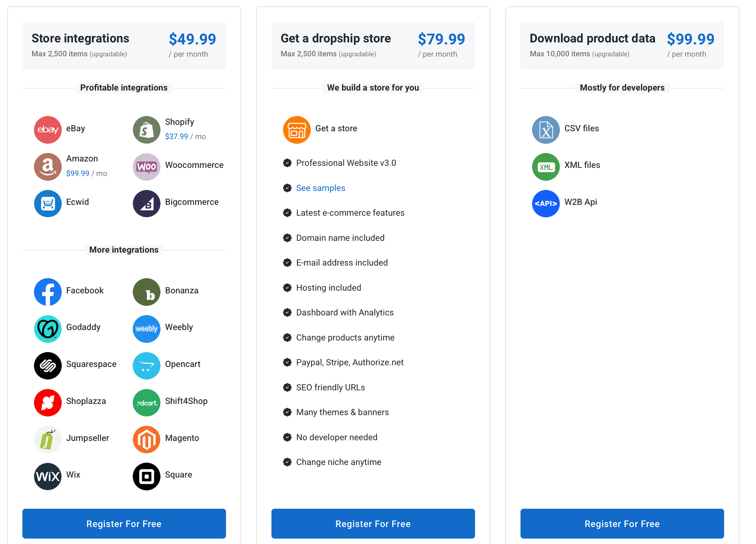Select the Shopify bag icon
Screen dimensions: 756x544
147,130
